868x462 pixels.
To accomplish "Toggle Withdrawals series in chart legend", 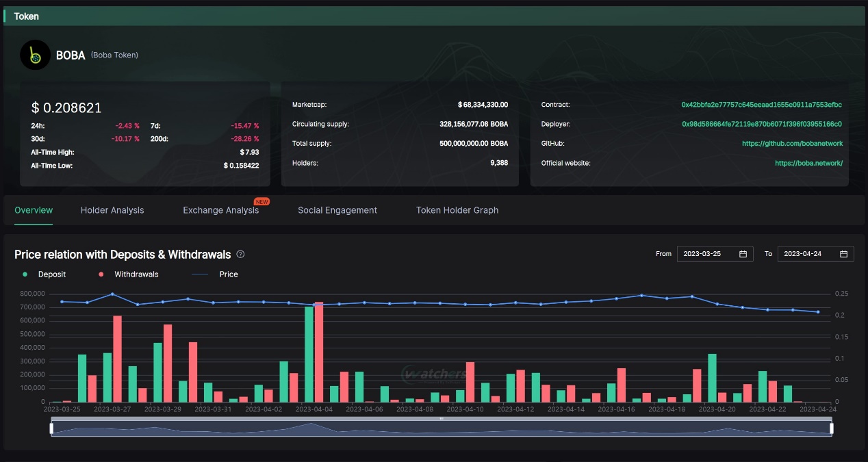I will [x=129, y=274].
